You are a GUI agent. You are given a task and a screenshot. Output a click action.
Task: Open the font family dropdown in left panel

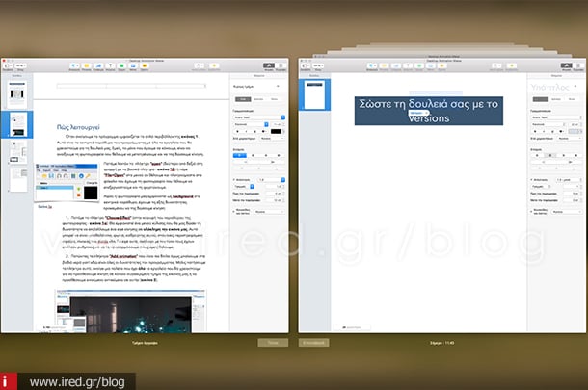pos(258,116)
